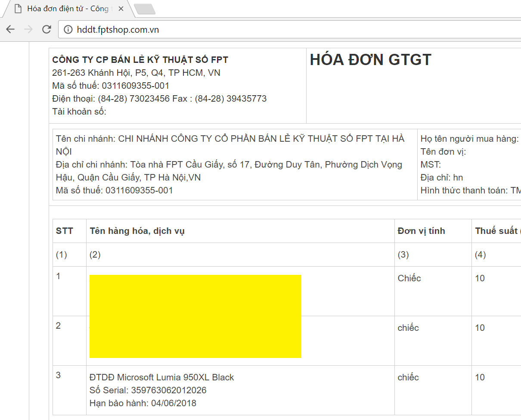Screen dimensions: 521x420
Task: Click the 'Tên hàng hóa, dịch vụ' column header
Action: (x=137, y=231)
